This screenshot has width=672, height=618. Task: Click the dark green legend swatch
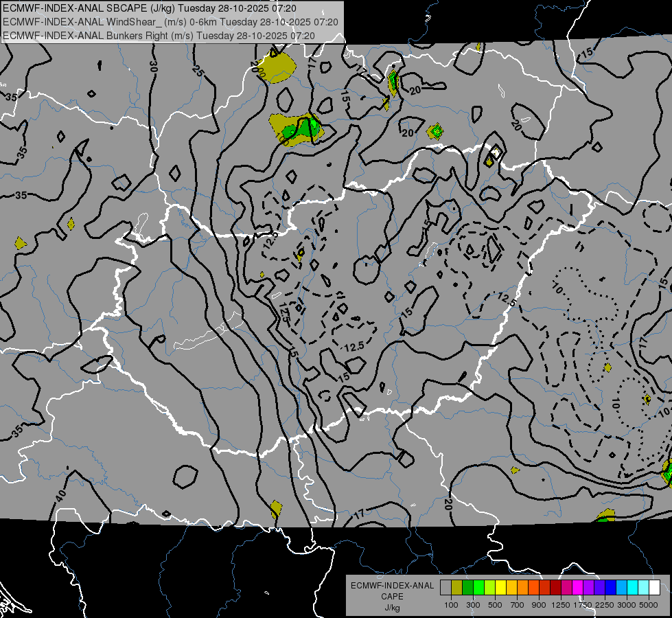[467, 588]
